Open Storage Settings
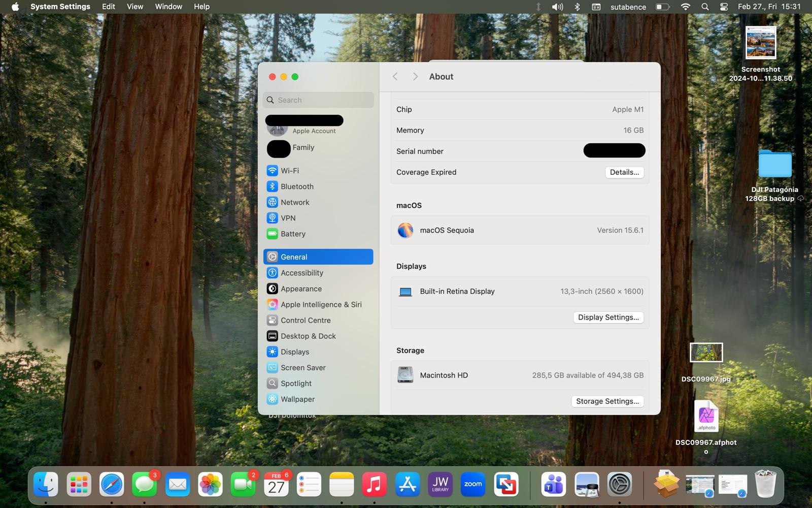This screenshot has height=508, width=812. (x=607, y=401)
